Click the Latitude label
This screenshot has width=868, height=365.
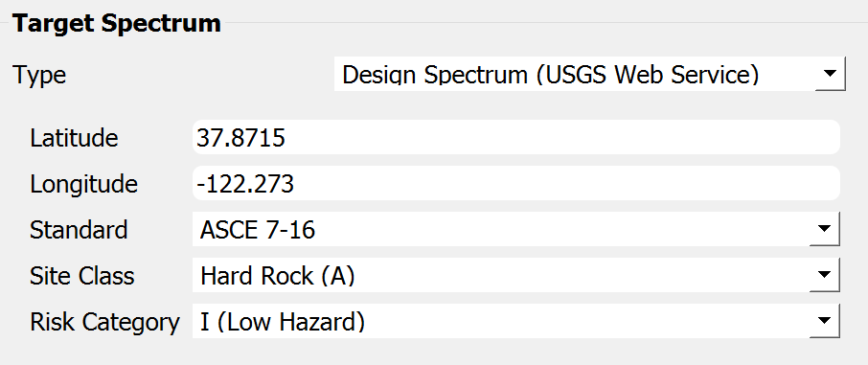74,138
